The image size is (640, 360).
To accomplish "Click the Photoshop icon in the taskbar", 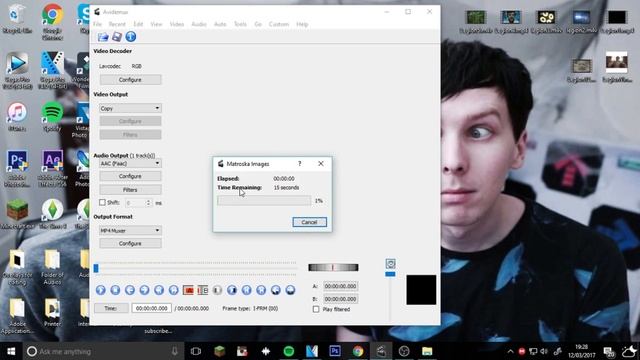I will point(335,351).
